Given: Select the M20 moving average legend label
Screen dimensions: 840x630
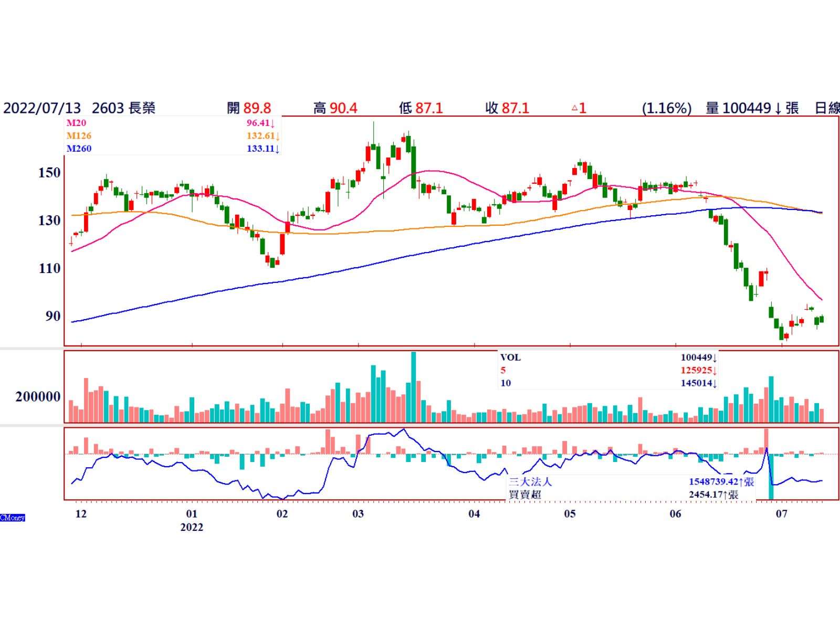Looking at the screenshot, I should 76,123.
